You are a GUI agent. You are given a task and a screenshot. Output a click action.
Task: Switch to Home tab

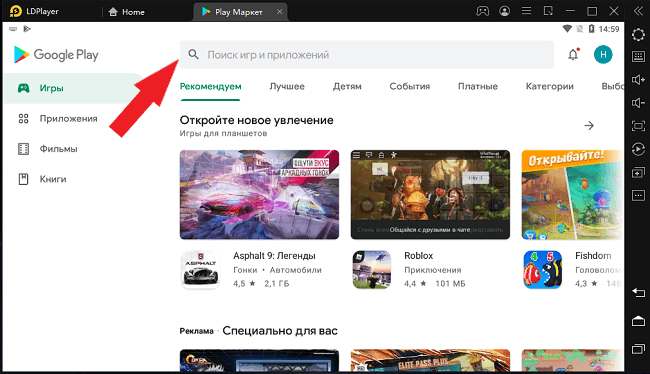tap(126, 12)
